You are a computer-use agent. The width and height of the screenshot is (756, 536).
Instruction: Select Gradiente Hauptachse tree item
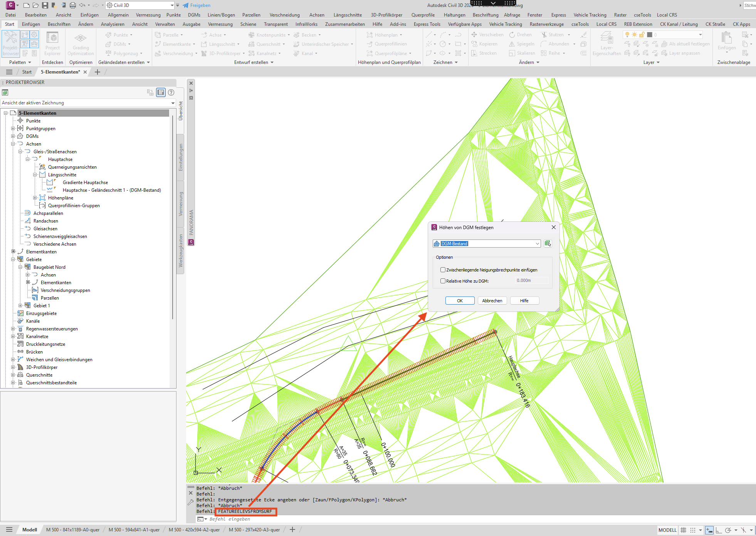[85, 183]
